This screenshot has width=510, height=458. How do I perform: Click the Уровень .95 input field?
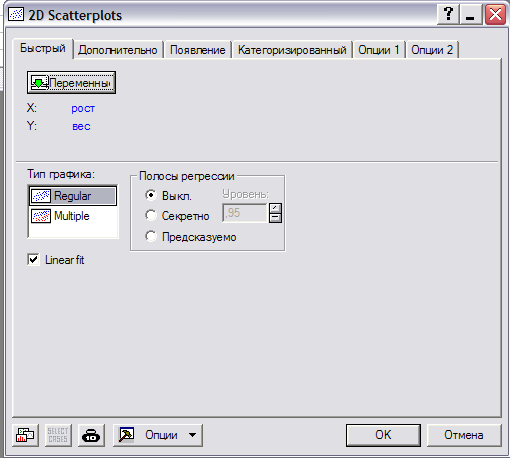(245, 213)
